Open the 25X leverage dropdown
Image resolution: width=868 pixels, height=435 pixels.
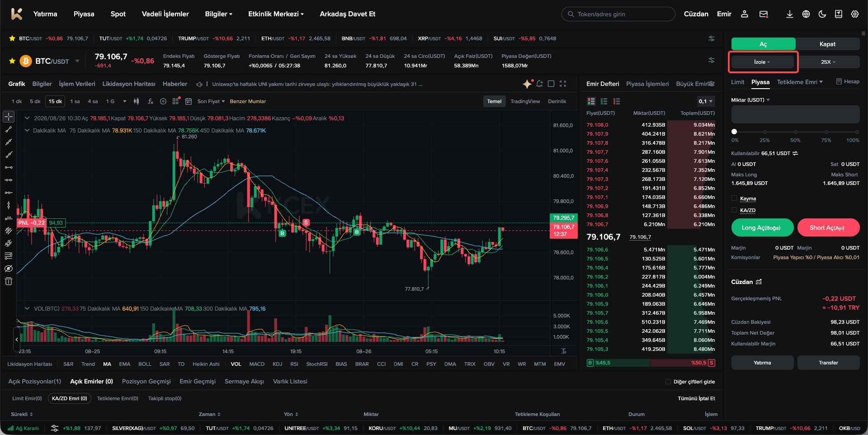click(828, 62)
